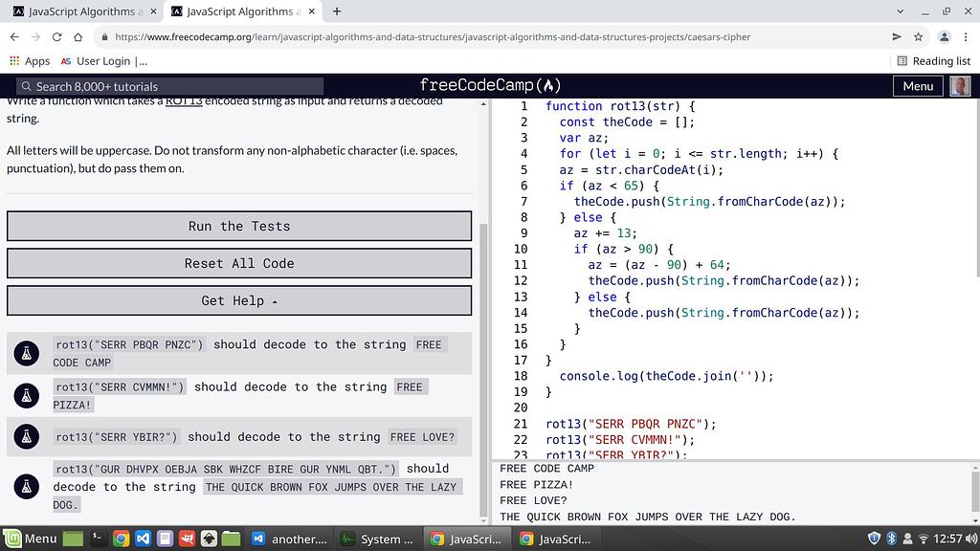Click the volume control in system tray
This screenshot has height=551, width=980.
pos(970,538)
